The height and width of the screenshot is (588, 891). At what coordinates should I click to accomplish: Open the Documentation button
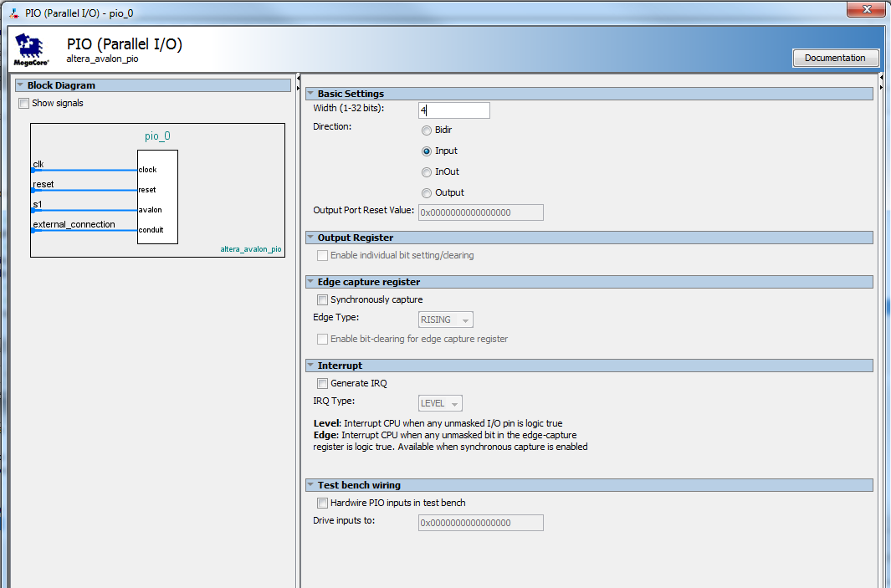[x=835, y=58]
